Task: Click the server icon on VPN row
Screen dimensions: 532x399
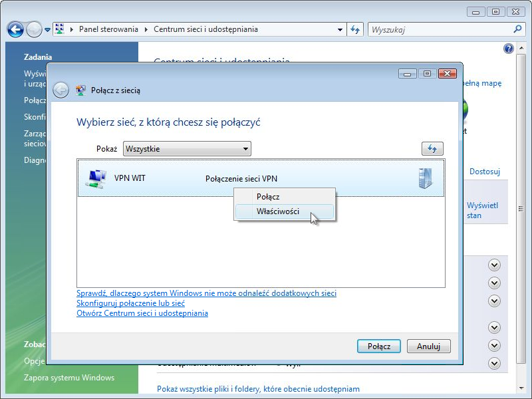Action: 425,178
